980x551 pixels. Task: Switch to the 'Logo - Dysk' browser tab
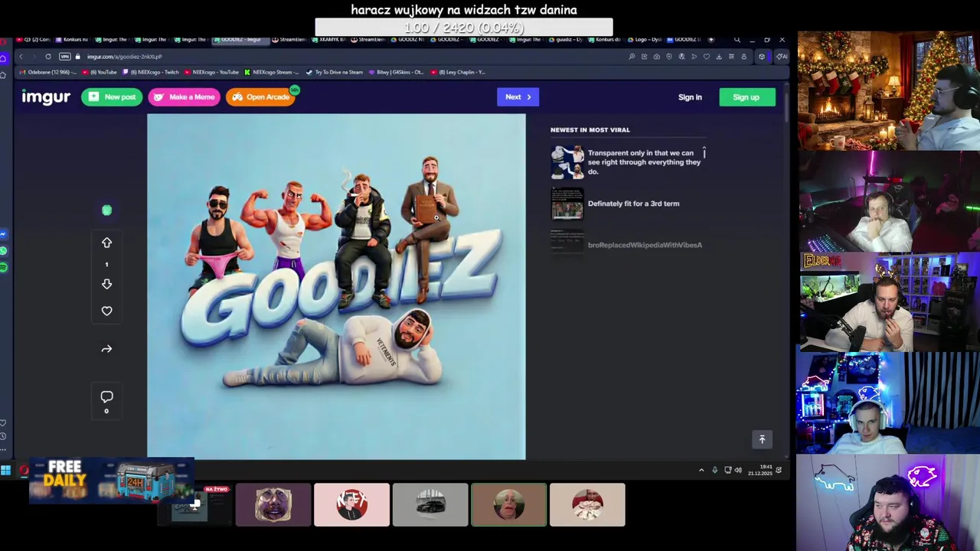point(645,39)
